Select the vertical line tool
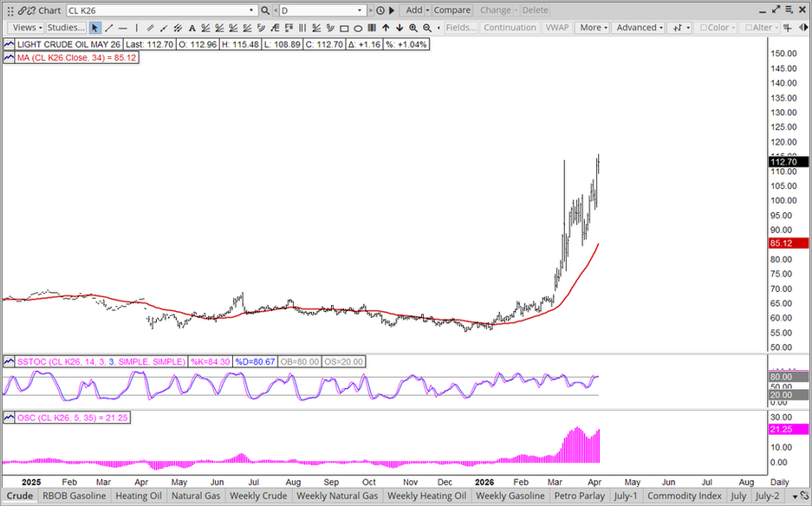 click(137, 28)
